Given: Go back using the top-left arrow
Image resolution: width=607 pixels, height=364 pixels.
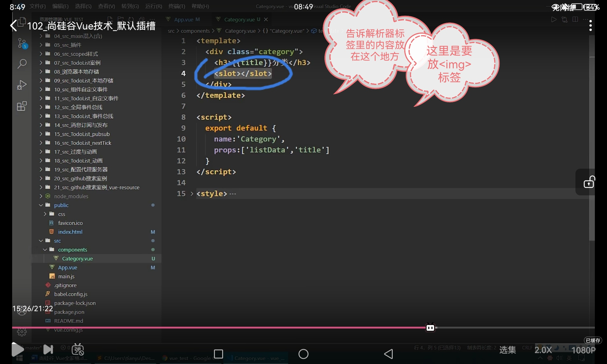Looking at the screenshot, I should pyautogui.click(x=13, y=25).
